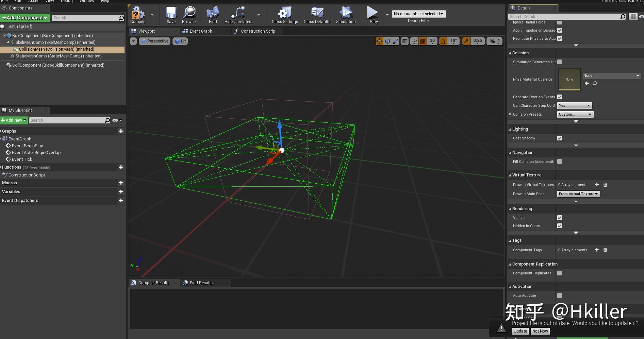Image resolution: width=644 pixels, height=339 pixels.
Task: Open the debug object filter dropdown
Action: click(418, 14)
